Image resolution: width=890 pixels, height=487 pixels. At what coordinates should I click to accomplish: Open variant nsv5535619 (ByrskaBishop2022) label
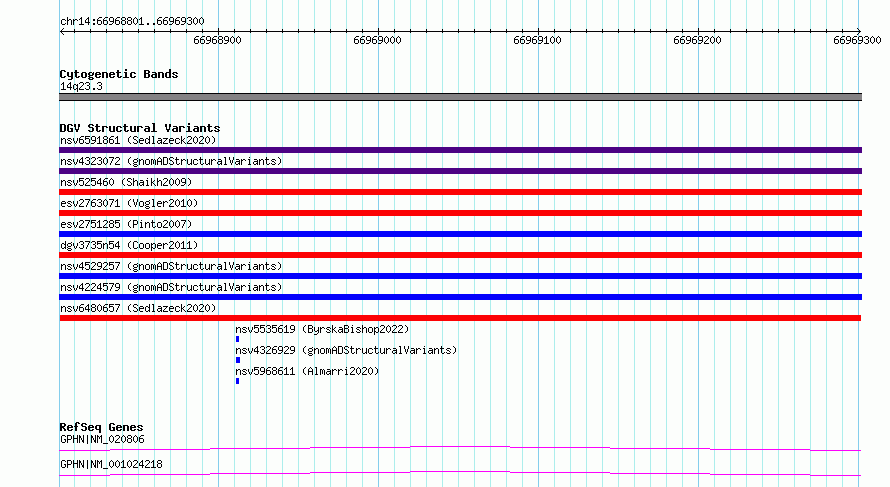(x=322, y=329)
